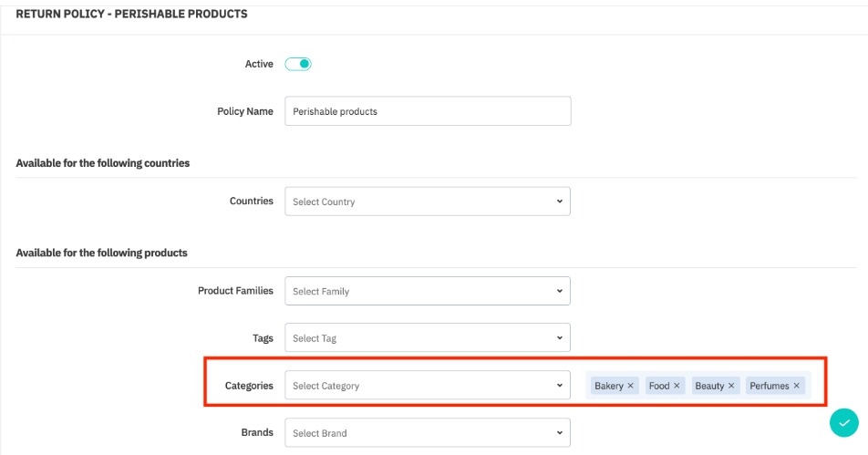Expand the Select Category dropdown
The image size is (868, 455).
pyautogui.click(x=427, y=386)
